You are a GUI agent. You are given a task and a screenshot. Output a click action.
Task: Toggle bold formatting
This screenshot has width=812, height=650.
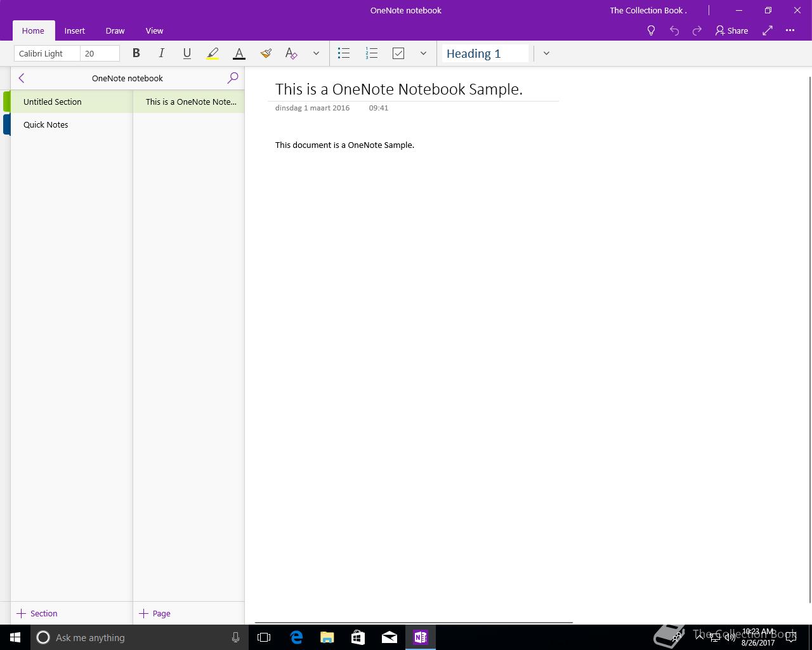(x=136, y=53)
